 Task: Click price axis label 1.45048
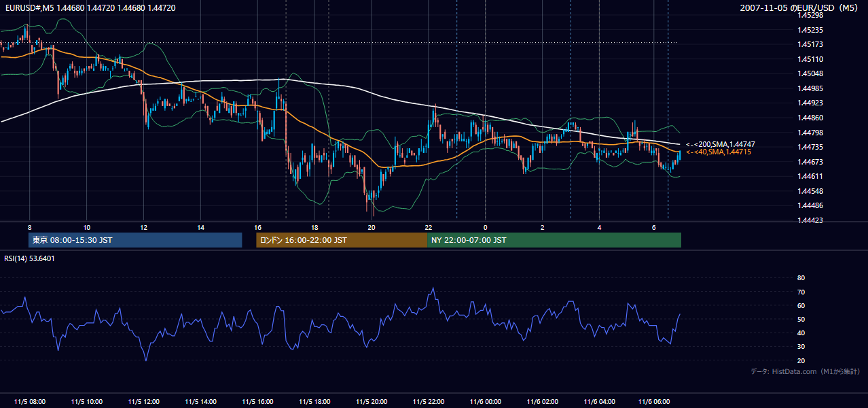coord(810,73)
